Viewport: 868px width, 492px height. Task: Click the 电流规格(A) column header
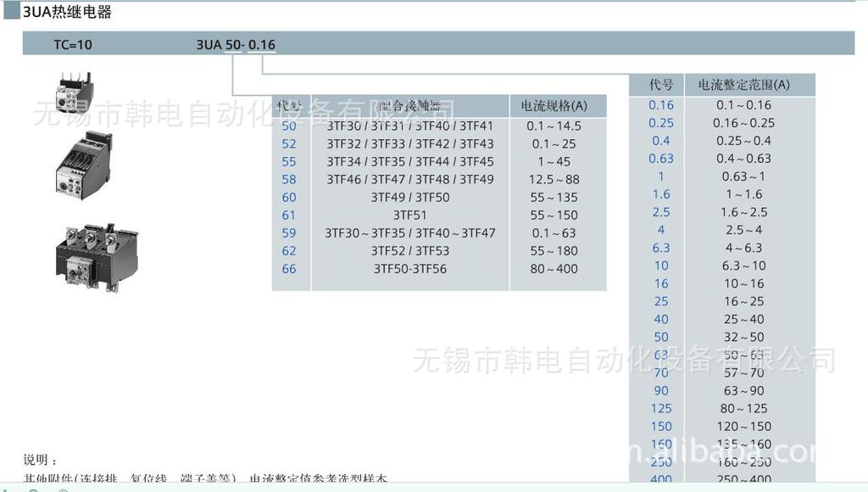coord(554,106)
